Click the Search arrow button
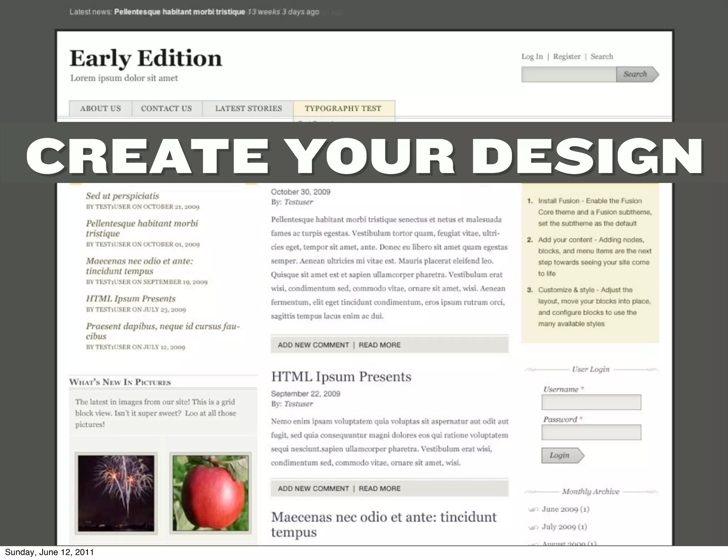The image size is (728, 560). pyautogui.click(x=637, y=74)
